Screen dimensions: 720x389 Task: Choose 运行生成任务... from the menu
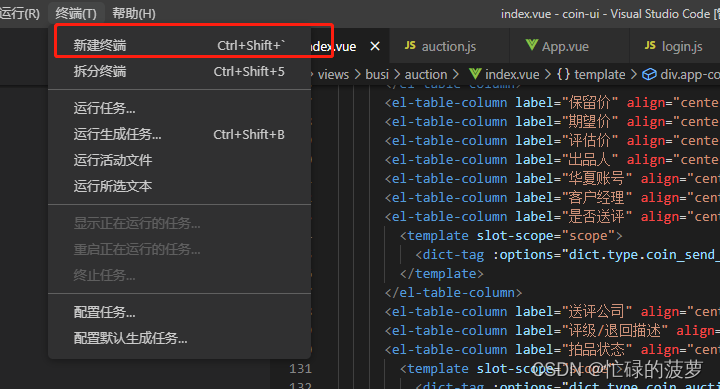click(x=180, y=135)
